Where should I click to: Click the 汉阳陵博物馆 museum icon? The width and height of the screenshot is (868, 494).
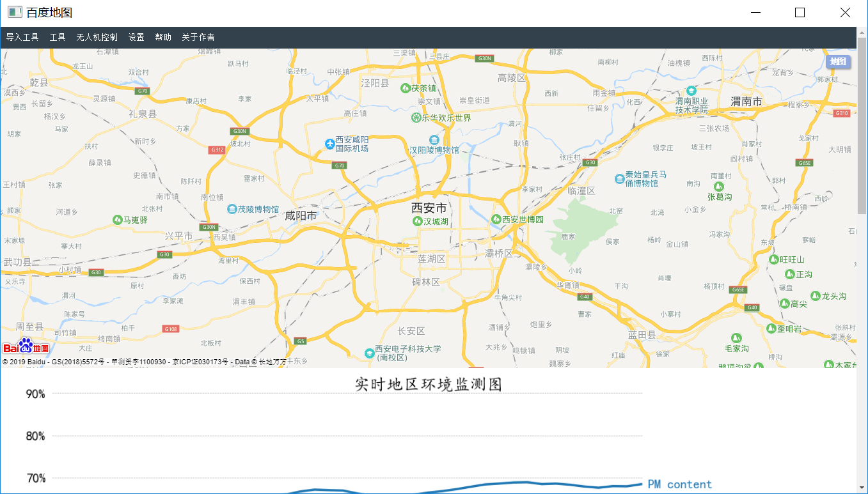[x=434, y=140]
